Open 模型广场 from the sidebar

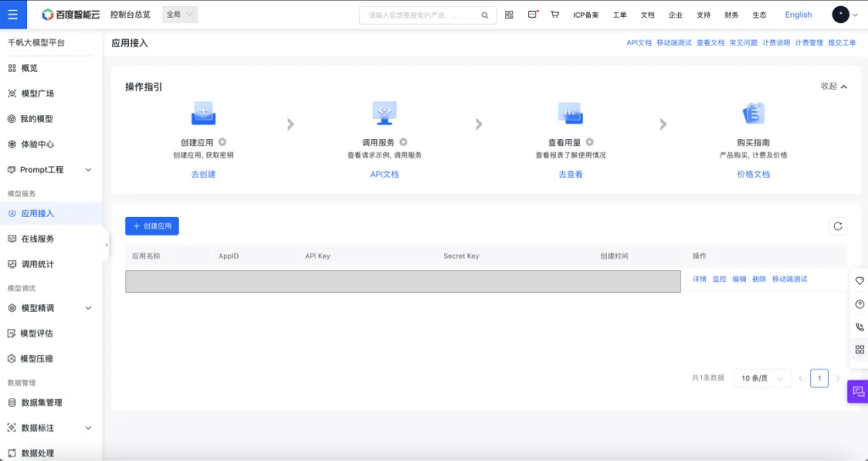(37, 93)
